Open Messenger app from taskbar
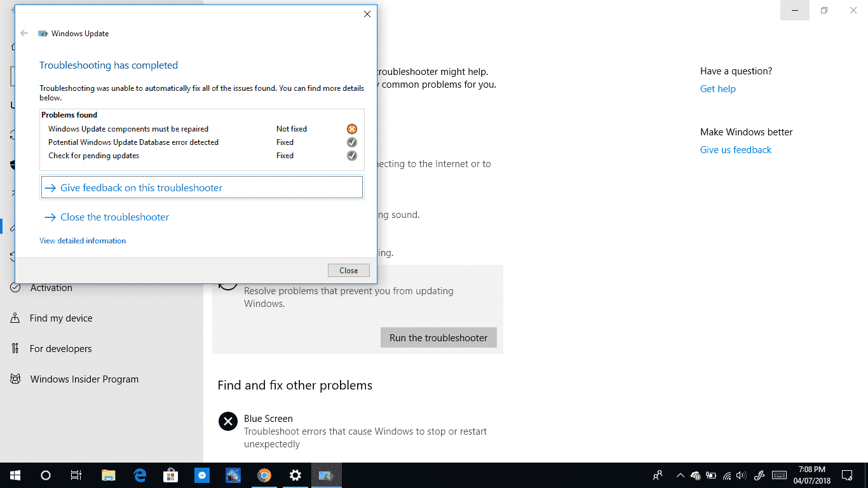Screen dimensions: 868x488 pos(202,475)
